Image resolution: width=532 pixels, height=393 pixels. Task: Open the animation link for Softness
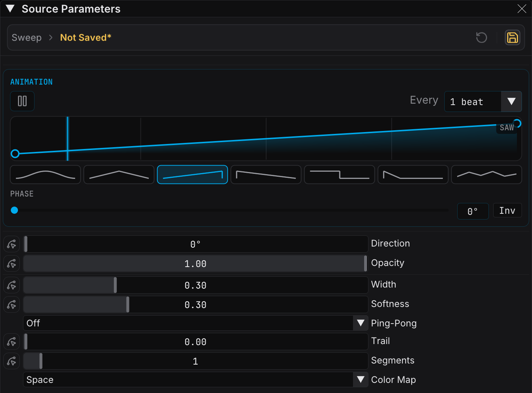(x=12, y=304)
